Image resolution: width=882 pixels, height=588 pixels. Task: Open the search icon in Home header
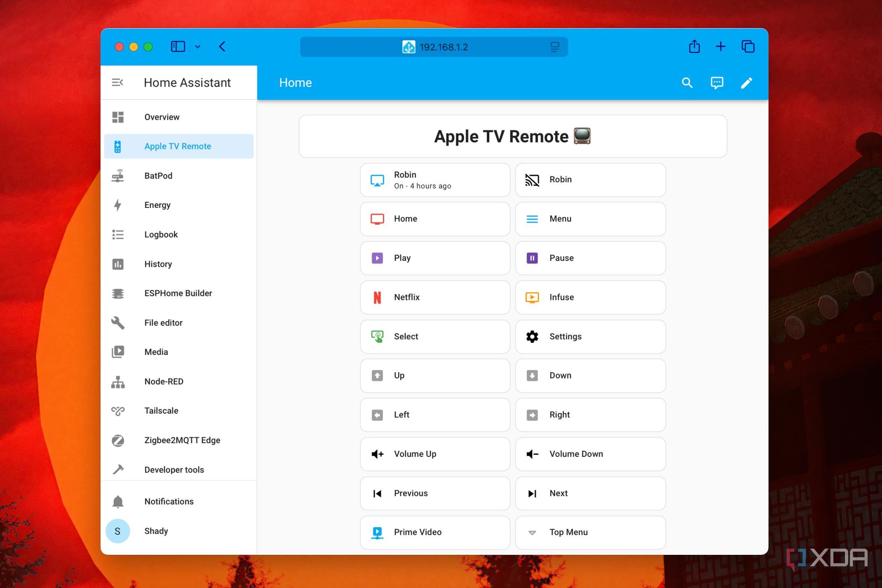point(687,83)
